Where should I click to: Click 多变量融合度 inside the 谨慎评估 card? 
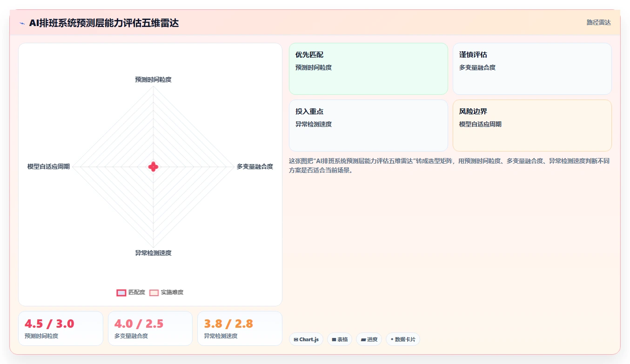(x=477, y=67)
